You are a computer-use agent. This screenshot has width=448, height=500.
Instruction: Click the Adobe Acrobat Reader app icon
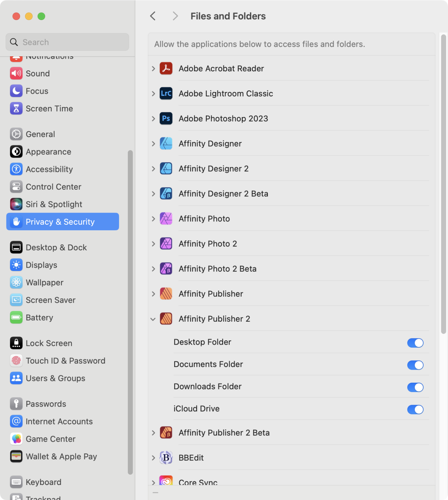pyautogui.click(x=166, y=68)
